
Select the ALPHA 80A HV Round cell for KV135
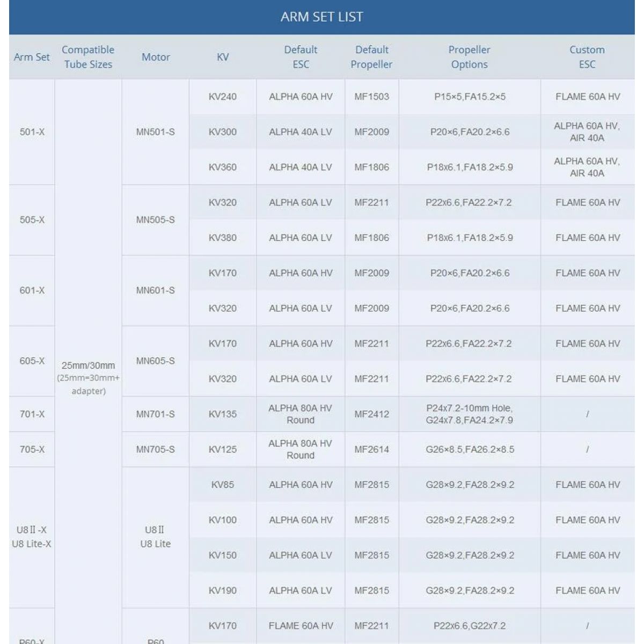pyautogui.click(x=301, y=414)
